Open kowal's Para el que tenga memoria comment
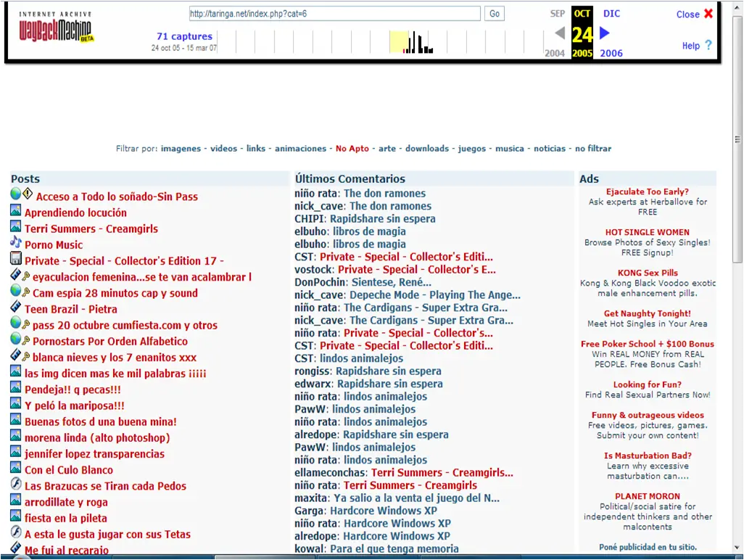Image resolution: width=744 pixels, height=560 pixels. tap(394, 549)
